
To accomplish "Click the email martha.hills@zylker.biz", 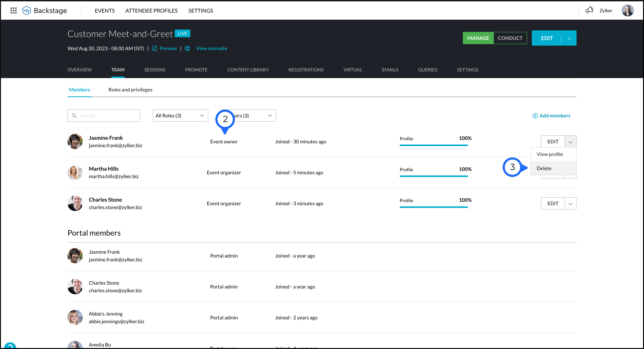I will pyautogui.click(x=114, y=176).
